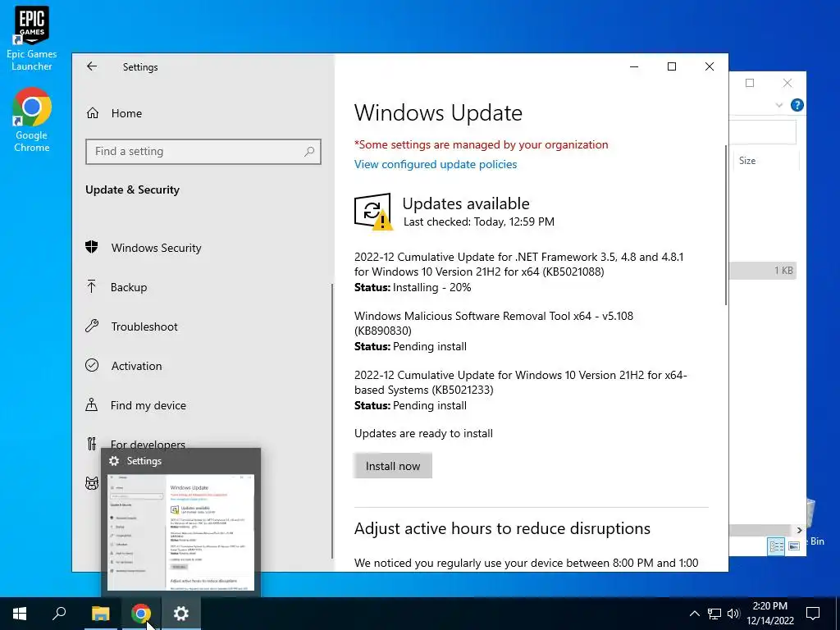The image size is (840, 630).
Task: Open Epic Games Launcher desktop icon
Action: tap(32, 38)
